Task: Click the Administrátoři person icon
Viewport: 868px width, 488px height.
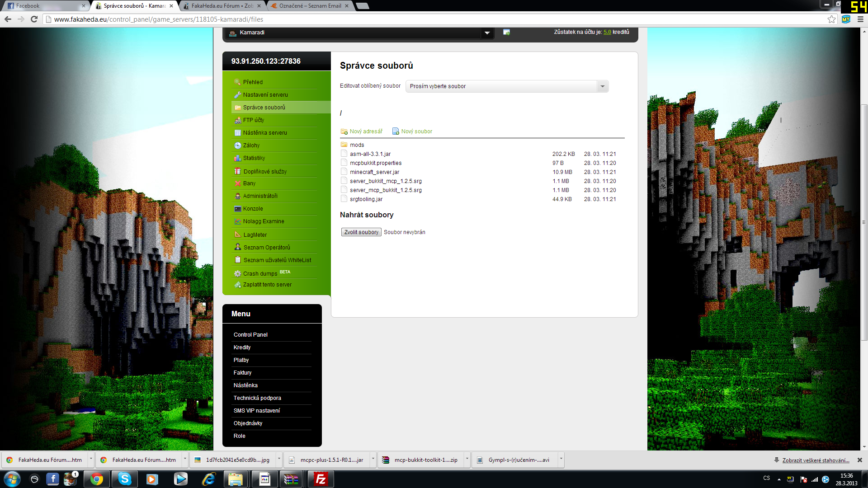Action: (237, 196)
